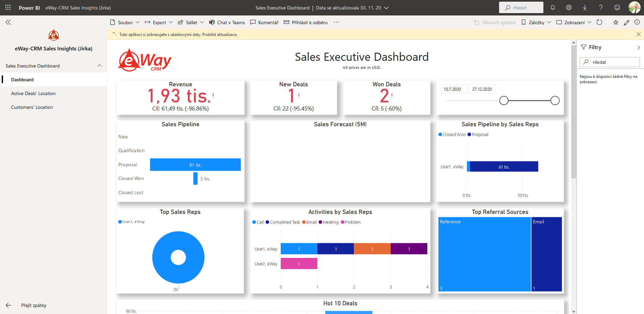Click the Won Deals card
The width and height of the screenshot is (644, 314).
(x=386, y=97)
